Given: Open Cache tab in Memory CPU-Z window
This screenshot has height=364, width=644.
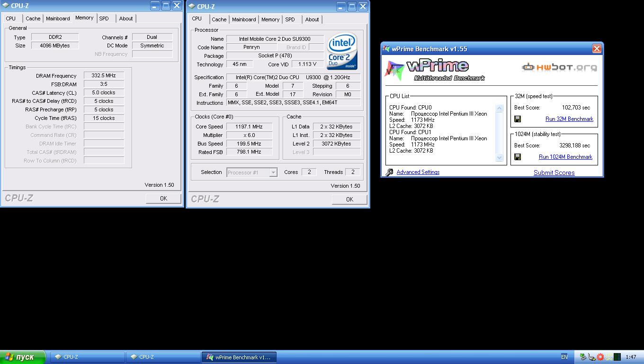Looking at the screenshot, I should pyautogui.click(x=33, y=18).
